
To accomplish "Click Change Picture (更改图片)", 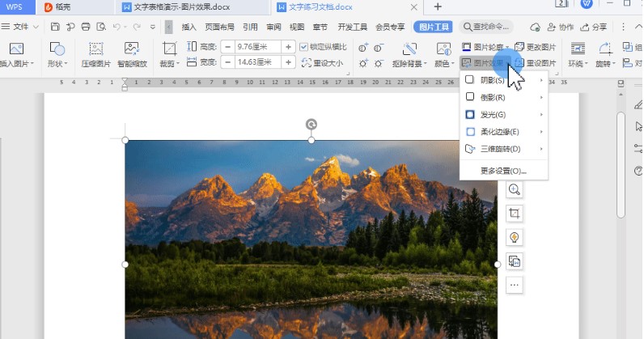I will [x=535, y=47].
